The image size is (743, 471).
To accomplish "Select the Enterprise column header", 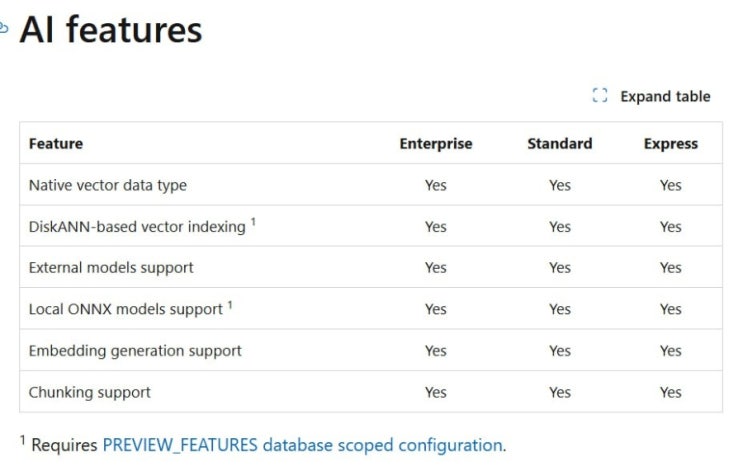I will (x=435, y=144).
